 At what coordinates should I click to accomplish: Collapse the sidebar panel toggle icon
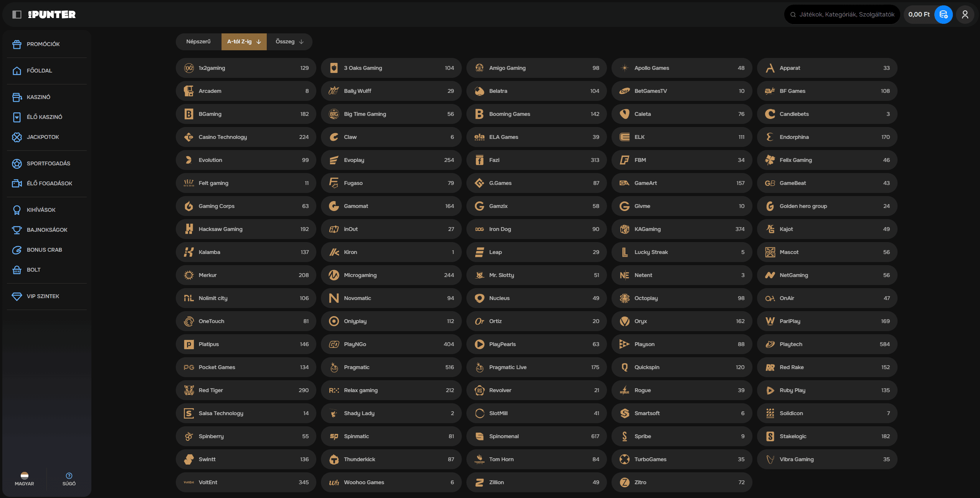(17, 15)
